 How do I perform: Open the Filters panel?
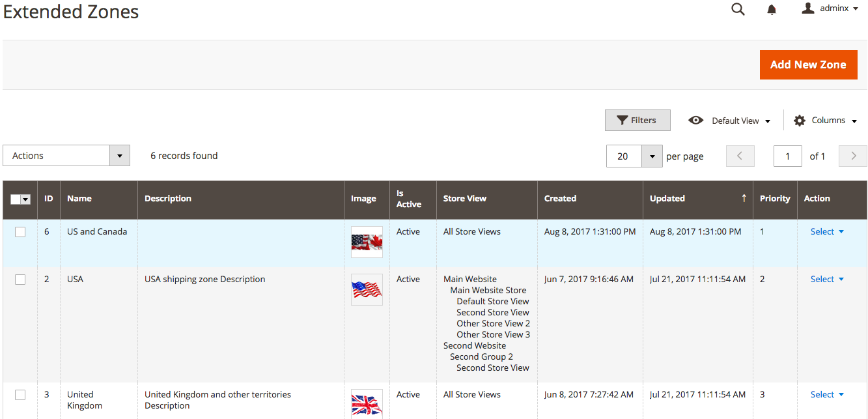point(637,120)
